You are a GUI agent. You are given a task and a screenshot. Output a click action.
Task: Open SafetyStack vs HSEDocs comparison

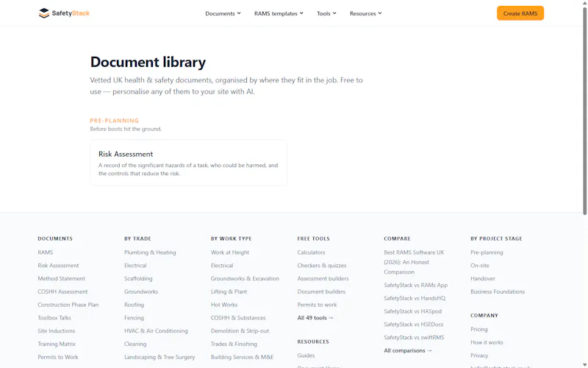coord(414,325)
